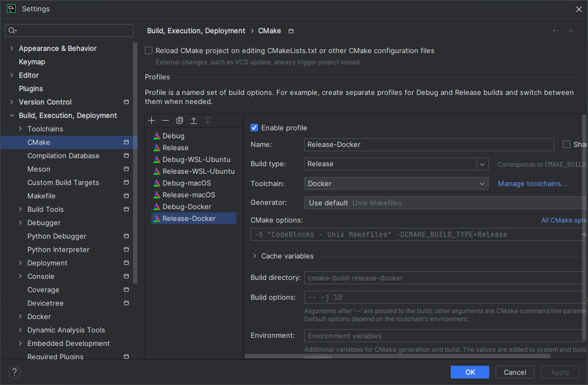Check the Share checkbox next to Name

[567, 144]
